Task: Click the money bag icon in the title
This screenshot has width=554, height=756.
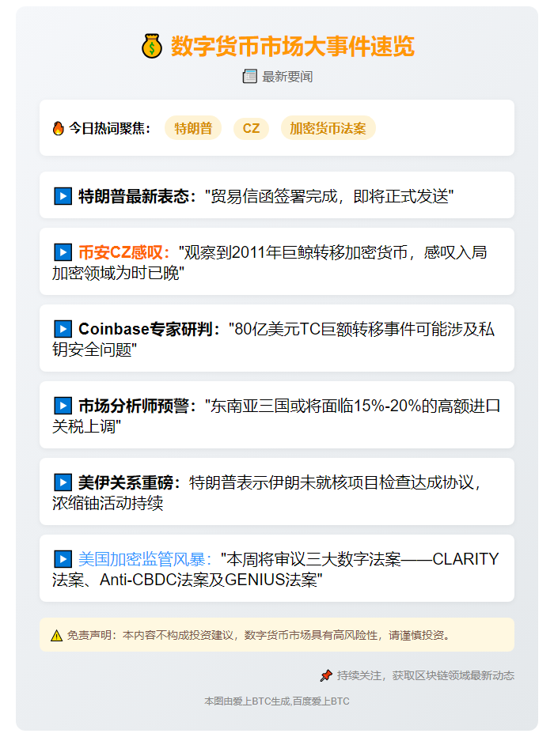Action: [152, 47]
